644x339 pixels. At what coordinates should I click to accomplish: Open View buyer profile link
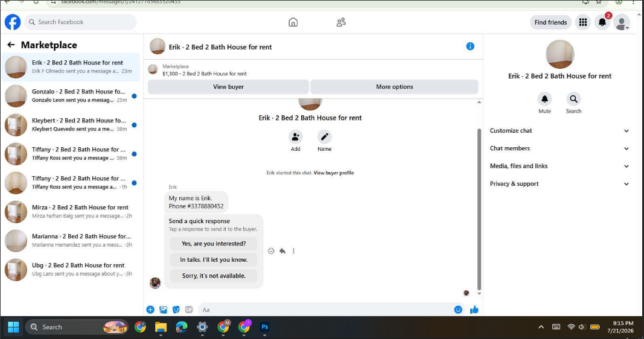point(334,173)
